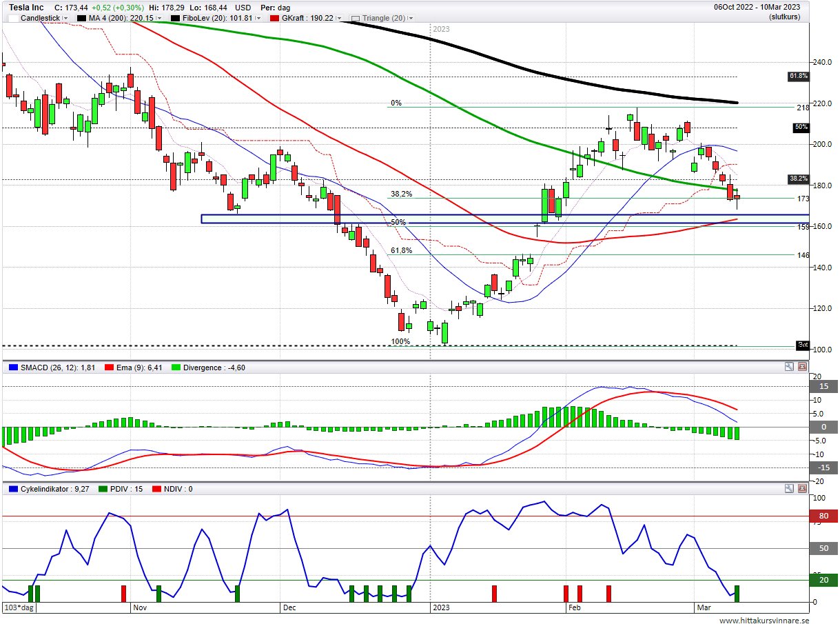
Task: Click the (slutkurs) label
Action: tap(786, 17)
